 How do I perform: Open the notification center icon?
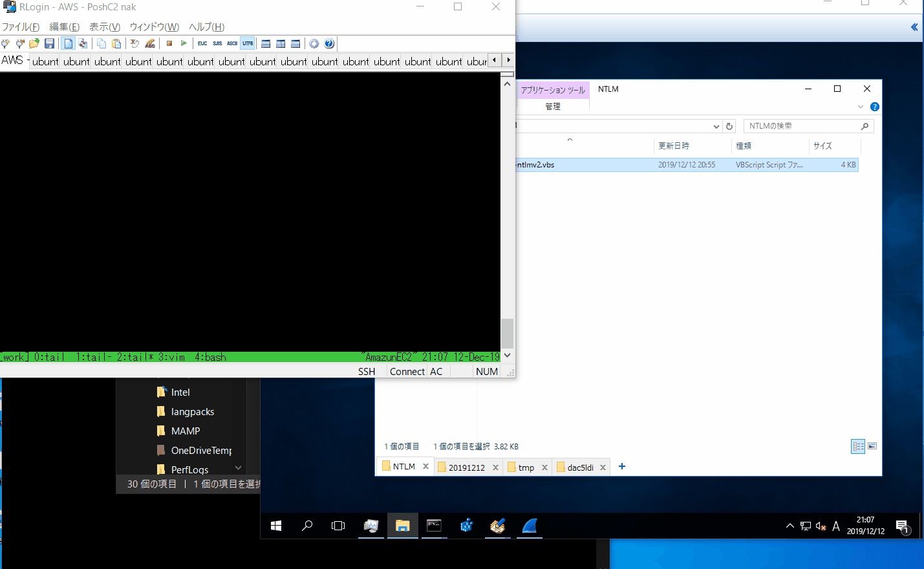coord(903,526)
